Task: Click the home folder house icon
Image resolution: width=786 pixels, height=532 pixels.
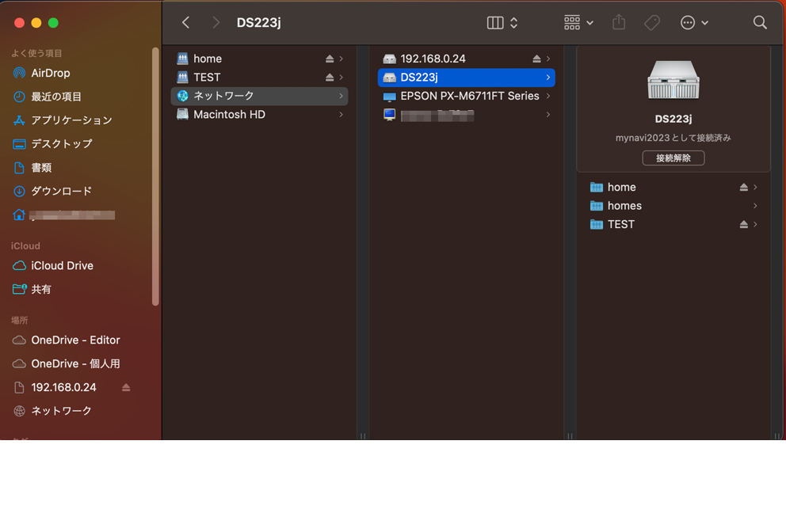Action: click(18, 215)
